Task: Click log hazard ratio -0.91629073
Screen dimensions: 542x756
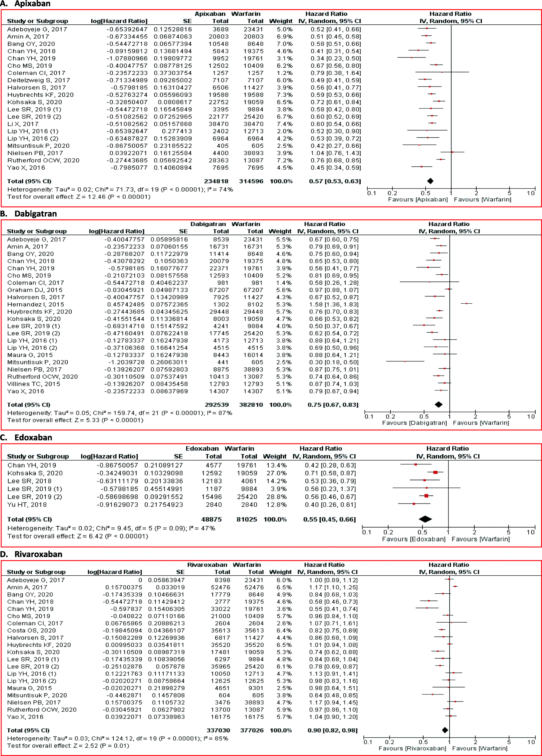Action: 117,505
